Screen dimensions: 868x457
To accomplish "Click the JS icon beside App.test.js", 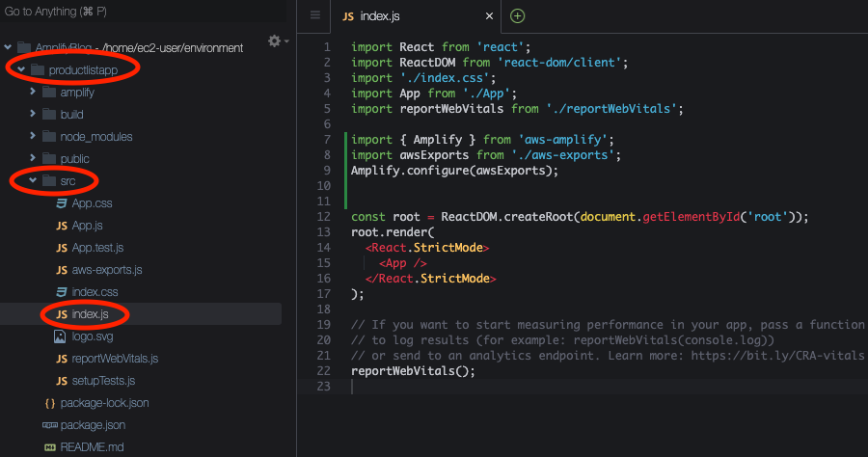I will (62, 248).
